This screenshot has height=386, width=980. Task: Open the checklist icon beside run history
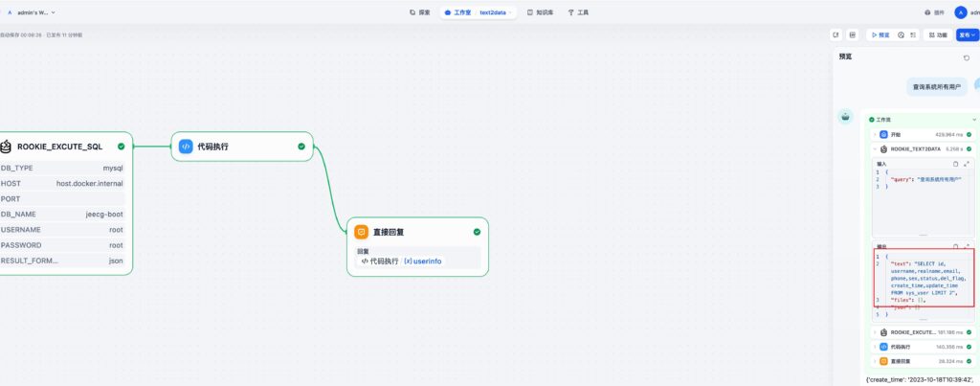[x=913, y=34]
